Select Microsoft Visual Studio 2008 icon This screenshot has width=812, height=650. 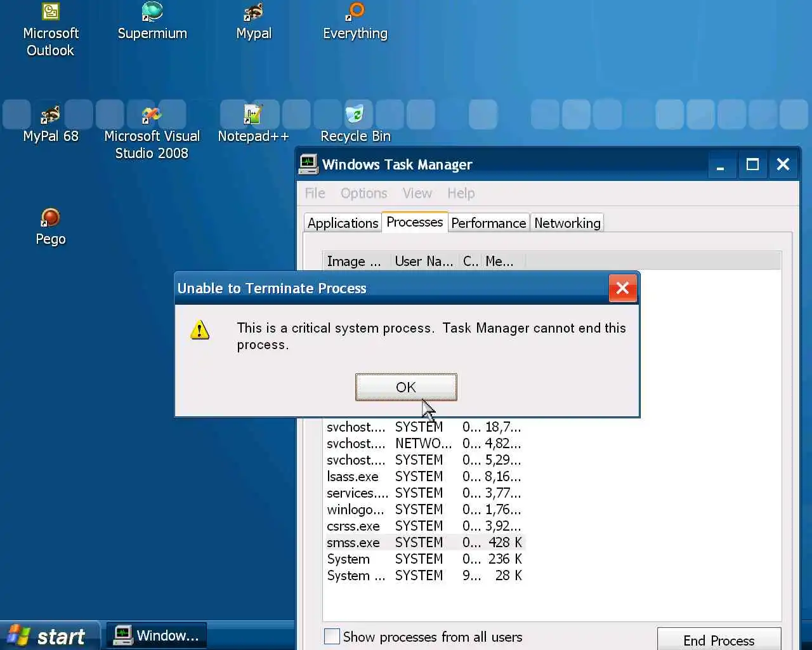(152, 133)
